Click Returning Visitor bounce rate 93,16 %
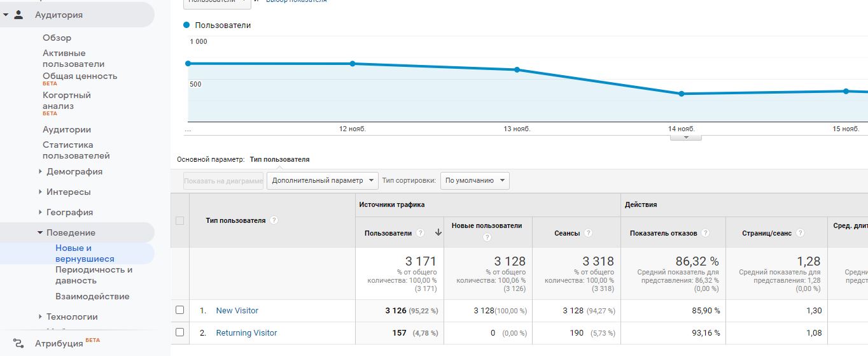 point(705,332)
